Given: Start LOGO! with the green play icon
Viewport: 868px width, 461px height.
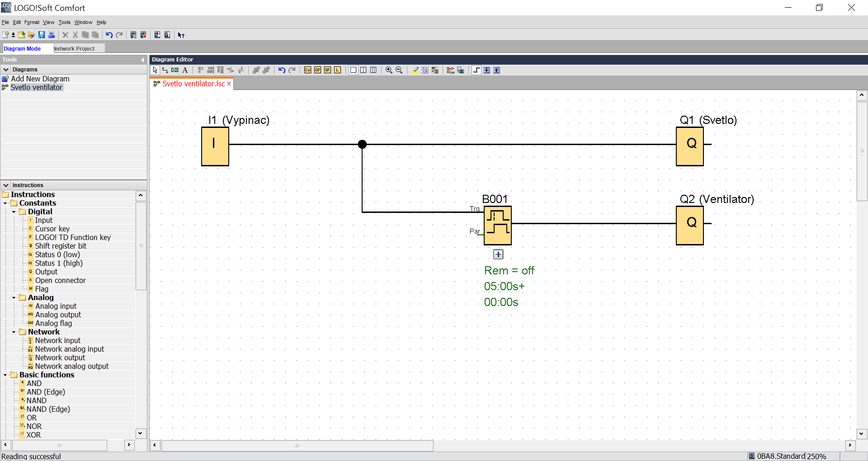Looking at the screenshot, I should (x=133, y=35).
